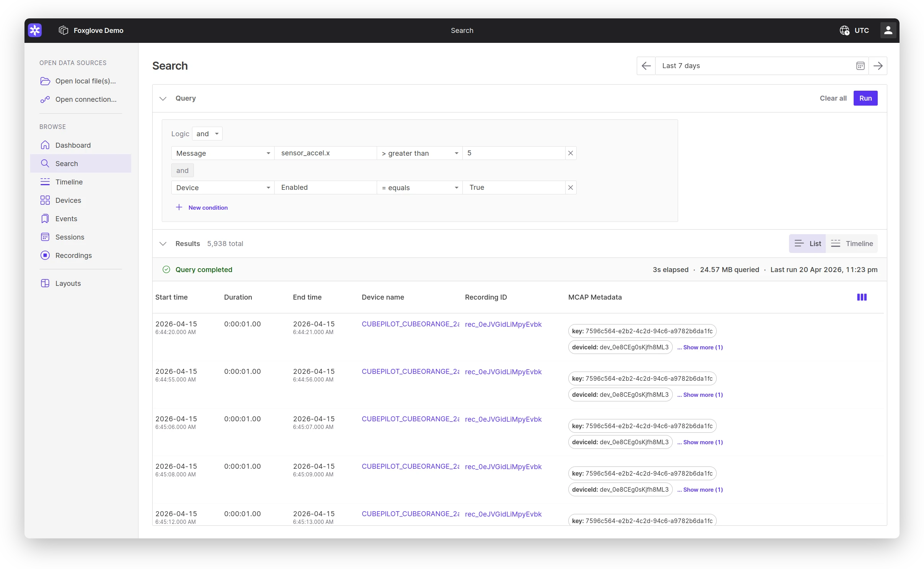
Task: Switch results to Timeline view
Action: pos(852,244)
